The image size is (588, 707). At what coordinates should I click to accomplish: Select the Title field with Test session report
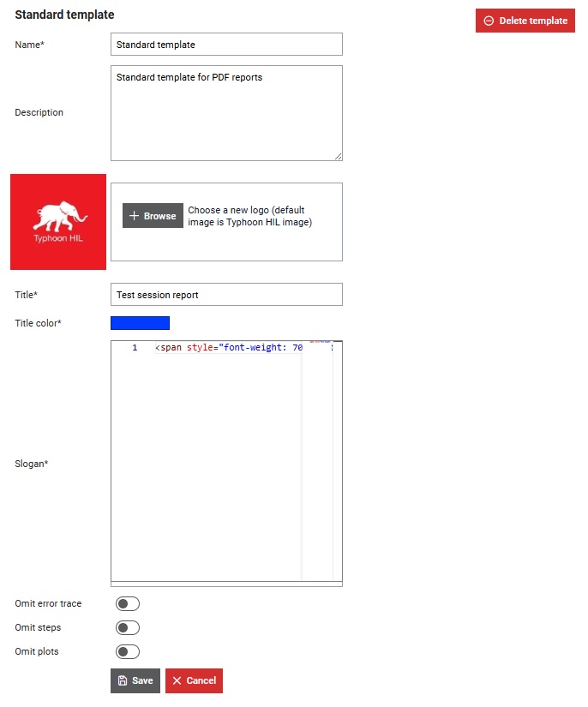(226, 295)
